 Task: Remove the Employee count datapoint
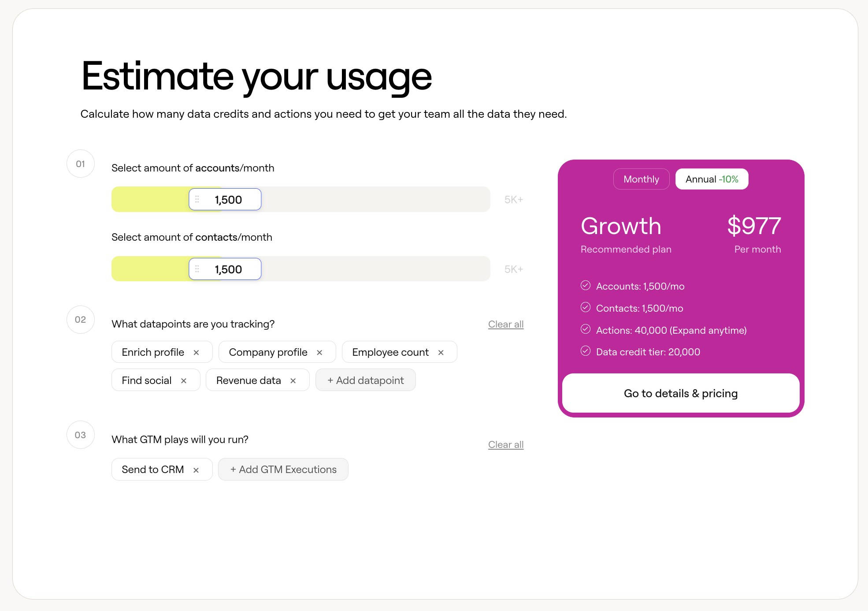click(441, 352)
